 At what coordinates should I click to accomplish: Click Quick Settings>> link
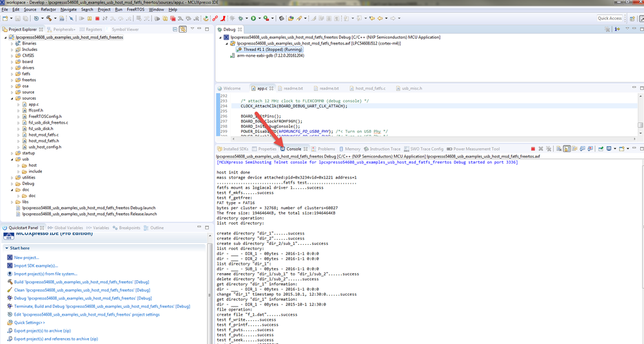coord(30,323)
